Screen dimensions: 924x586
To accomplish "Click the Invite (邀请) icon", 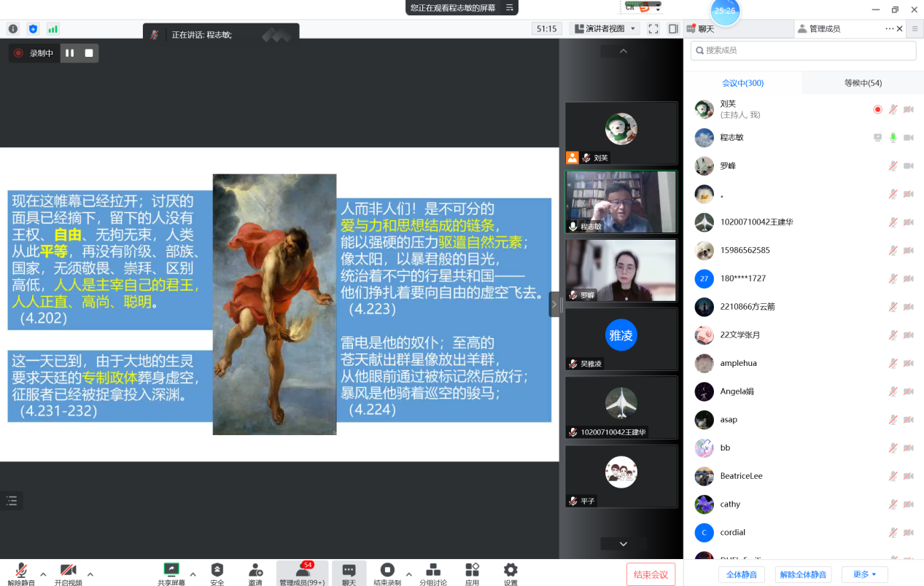I will pos(255,573).
